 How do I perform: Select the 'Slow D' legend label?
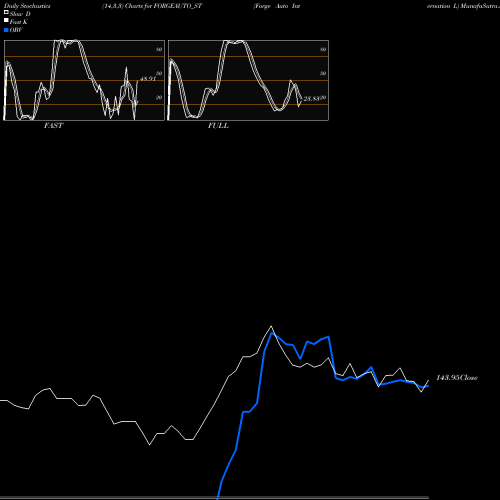click(x=20, y=14)
